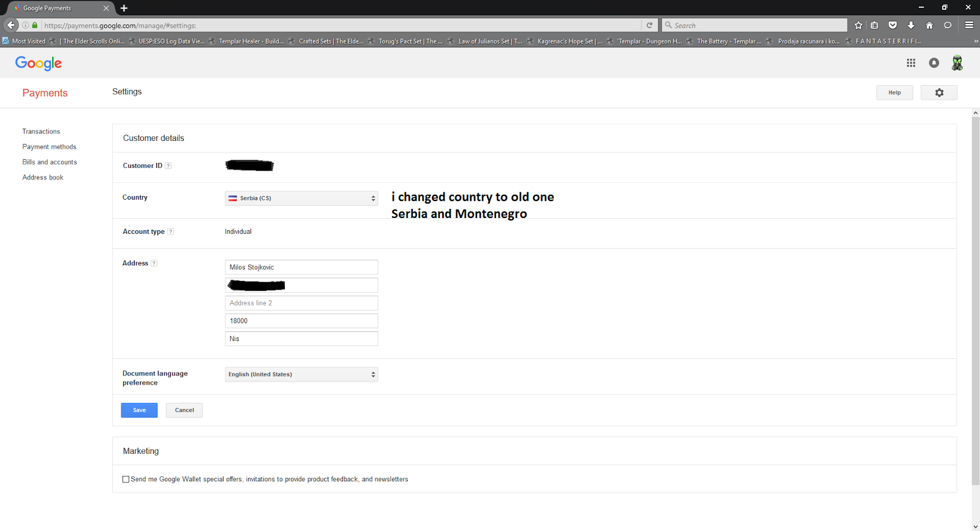Cancel the settings changes
Image resolution: width=980 pixels, height=531 pixels.
coord(184,410)
